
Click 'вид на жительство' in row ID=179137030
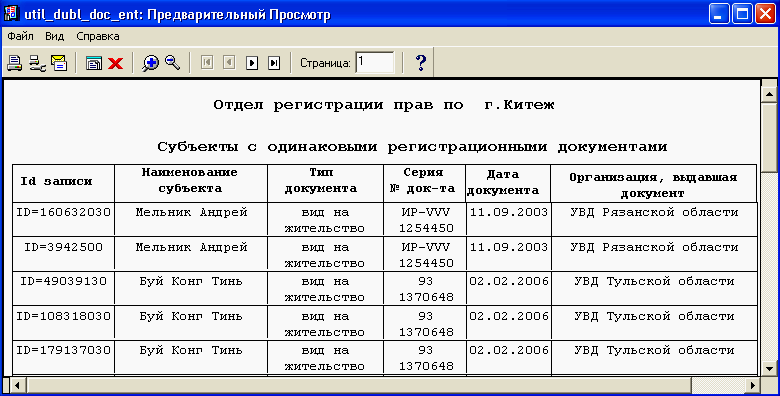pyautogui.click(x=325, y=358)
